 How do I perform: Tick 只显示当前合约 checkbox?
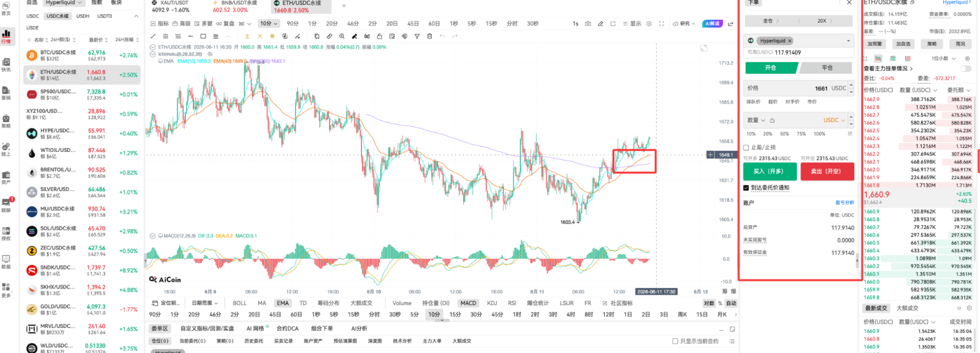[x=675, y=341]
